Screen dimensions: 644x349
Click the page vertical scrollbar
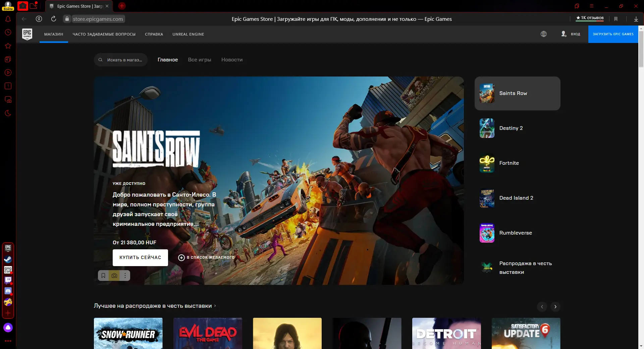click(x=641, y=49)
